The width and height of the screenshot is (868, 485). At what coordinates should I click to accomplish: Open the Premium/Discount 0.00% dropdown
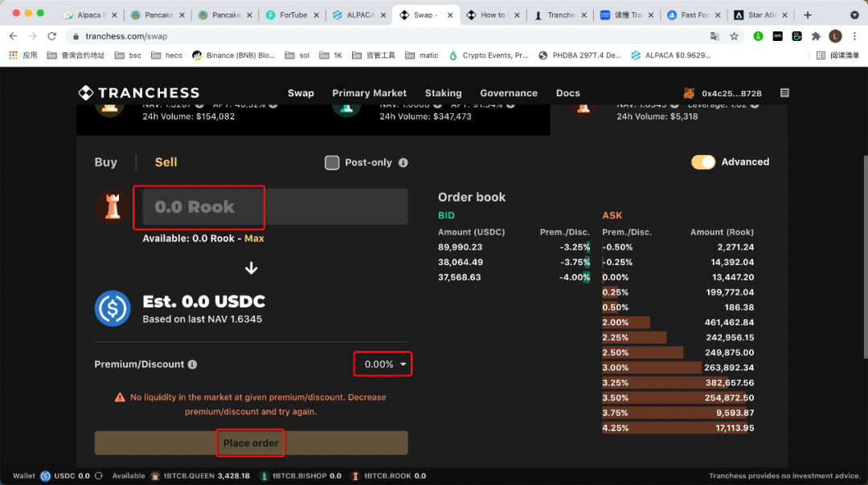383,365
